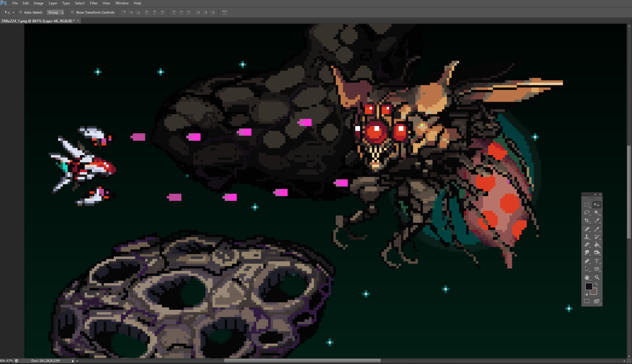Expand the status bar info arrow

point(73,361)
